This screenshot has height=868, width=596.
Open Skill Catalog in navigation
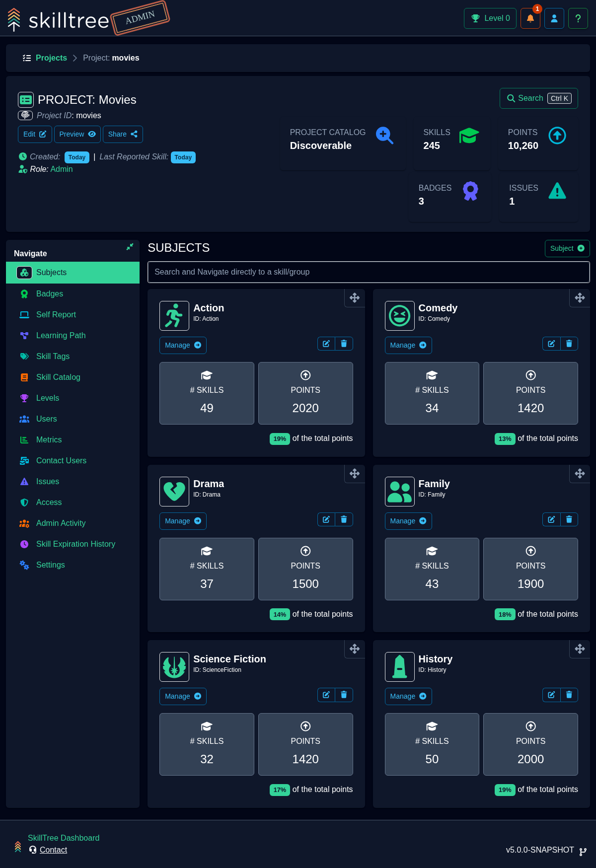[x=73, y=377]
